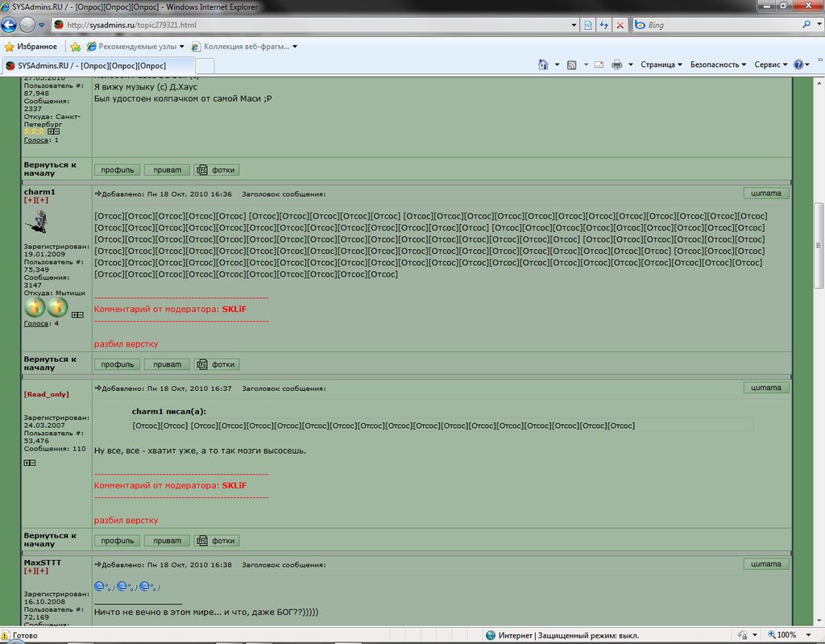Click профиль button under first post
Image resolution: width=825 pixels, height=644 pixels.
coord(118,170)
